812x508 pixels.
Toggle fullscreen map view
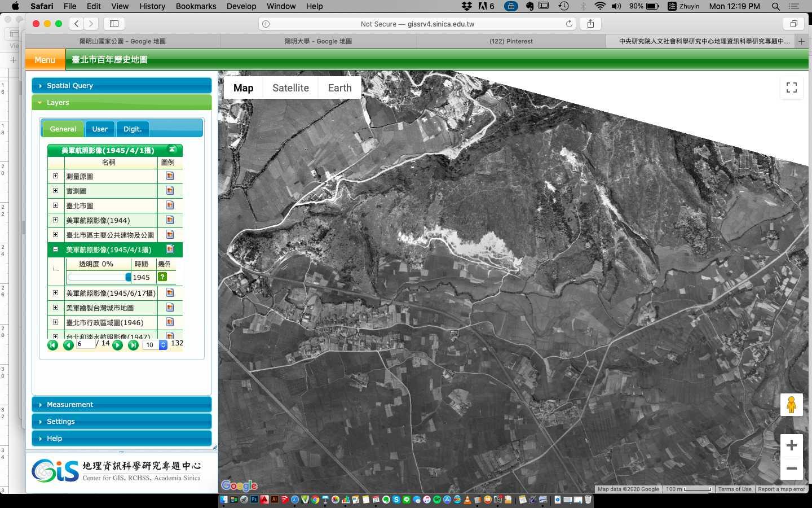(x=791, y=87)
